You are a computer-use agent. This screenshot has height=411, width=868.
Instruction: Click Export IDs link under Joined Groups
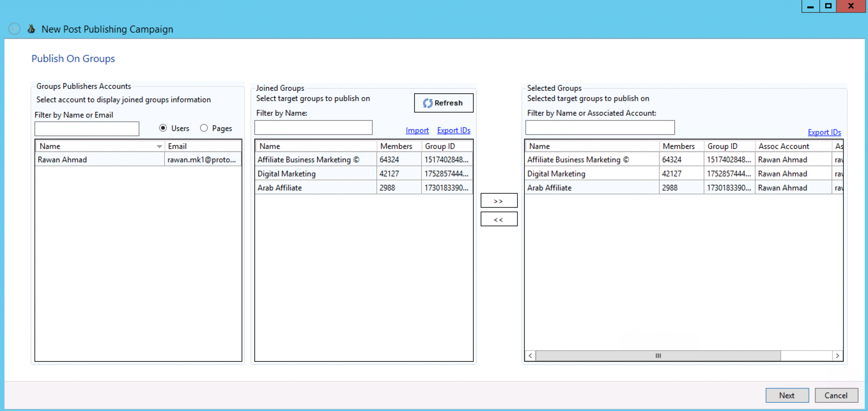(x=453, y=131)
